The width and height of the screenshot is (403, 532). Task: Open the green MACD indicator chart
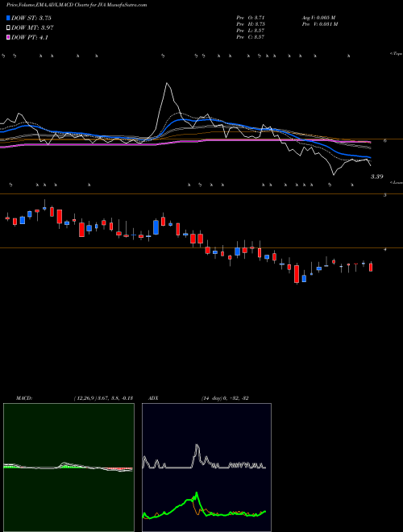(69, 468)
